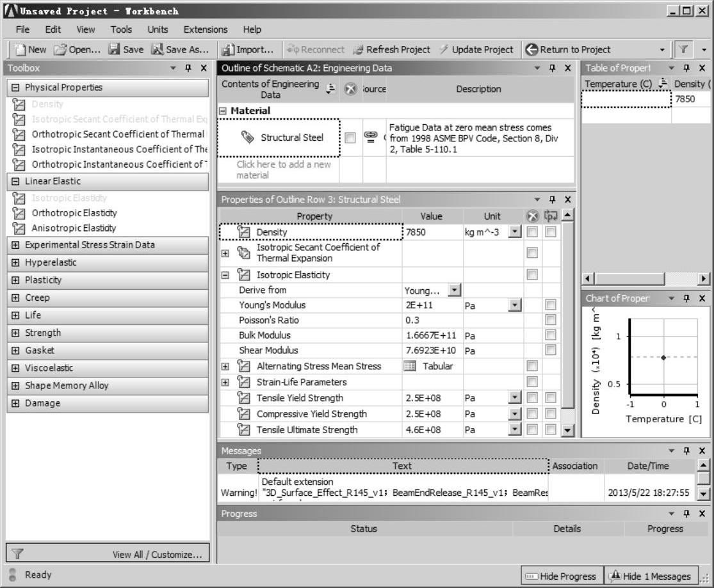Click the Young's Modulus value field

[432, 305]
